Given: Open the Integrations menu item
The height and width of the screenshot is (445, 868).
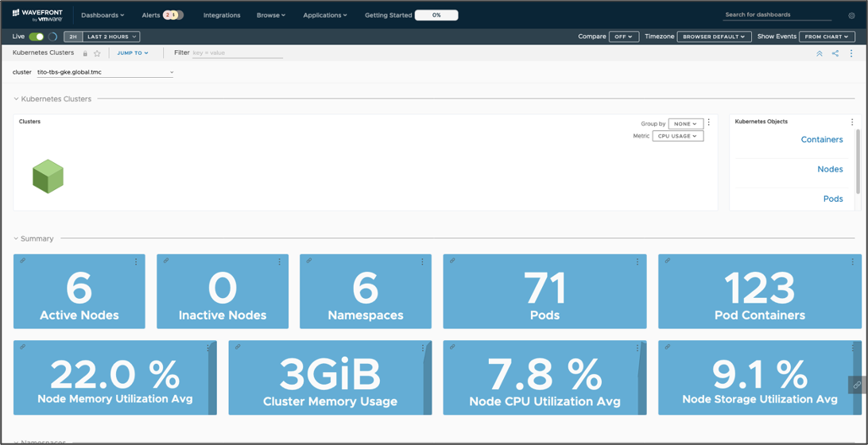Looking at the screenshot, I should [222, 15].
